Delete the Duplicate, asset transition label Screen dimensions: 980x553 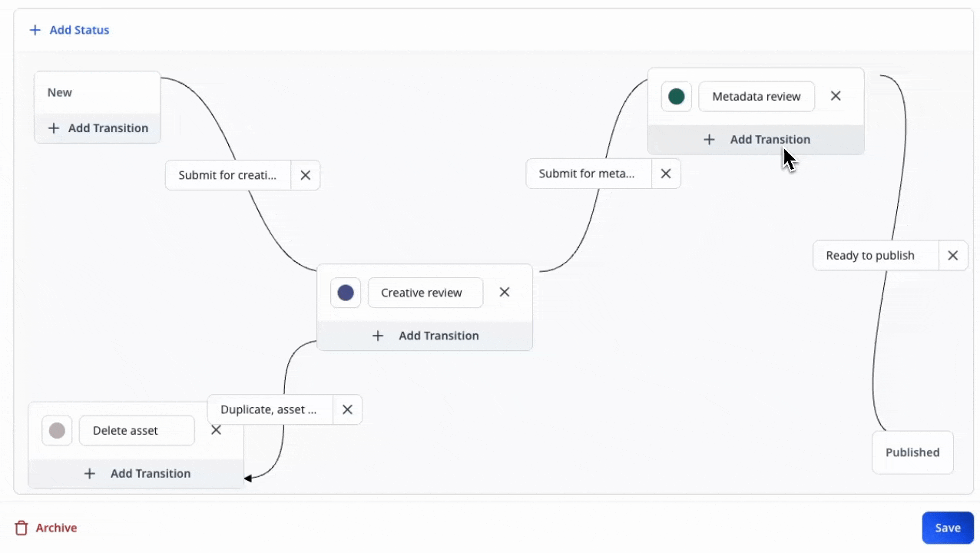coord(347,410)
